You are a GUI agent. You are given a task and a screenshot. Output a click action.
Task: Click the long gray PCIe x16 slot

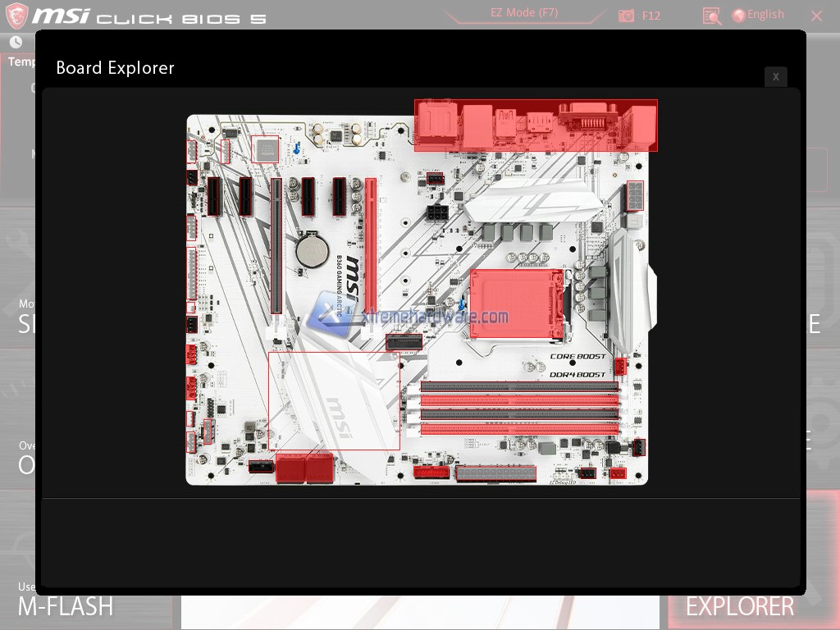pyautogui.click(x=276, y=246)
